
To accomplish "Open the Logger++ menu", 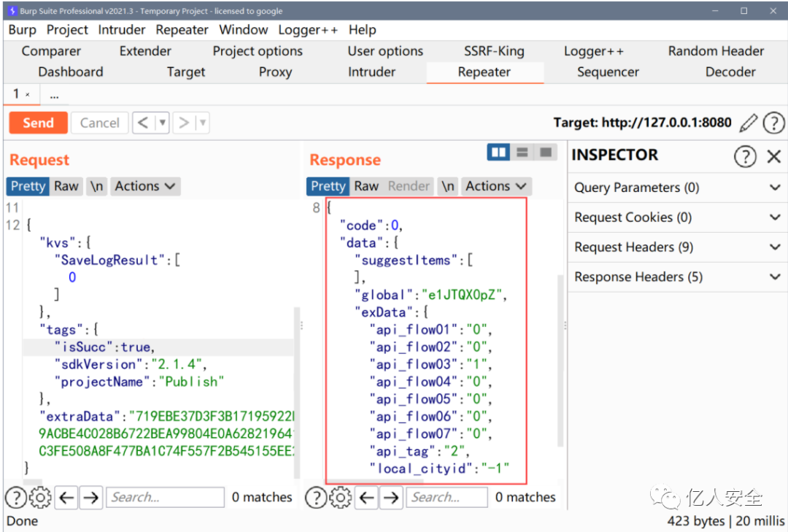I will (308, 30).
